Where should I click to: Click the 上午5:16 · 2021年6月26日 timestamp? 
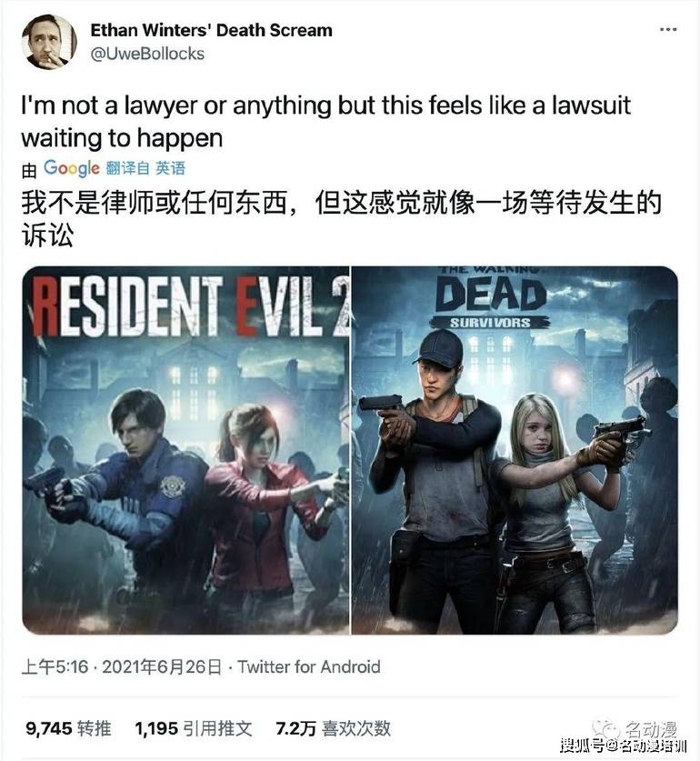pyautogui.click(x=121, y=666)
